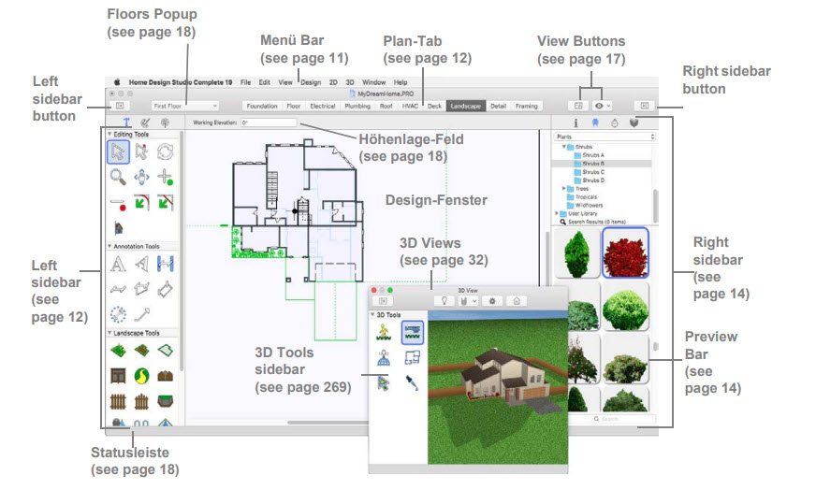The image size is (816, 504).
Task: Collapse the Annotation Tools section
Action: pos(109,246)
